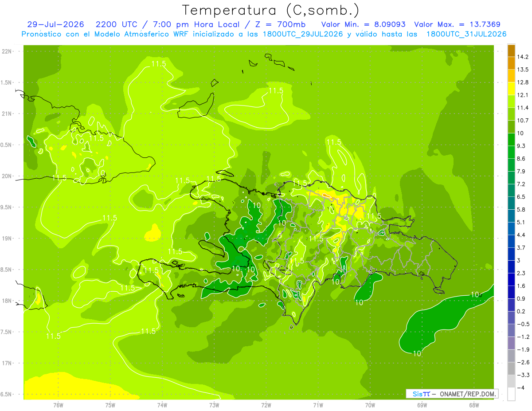Click the 12.1 colorbar legend value
The image size is (532, 411).
click(x=523, y=95)
